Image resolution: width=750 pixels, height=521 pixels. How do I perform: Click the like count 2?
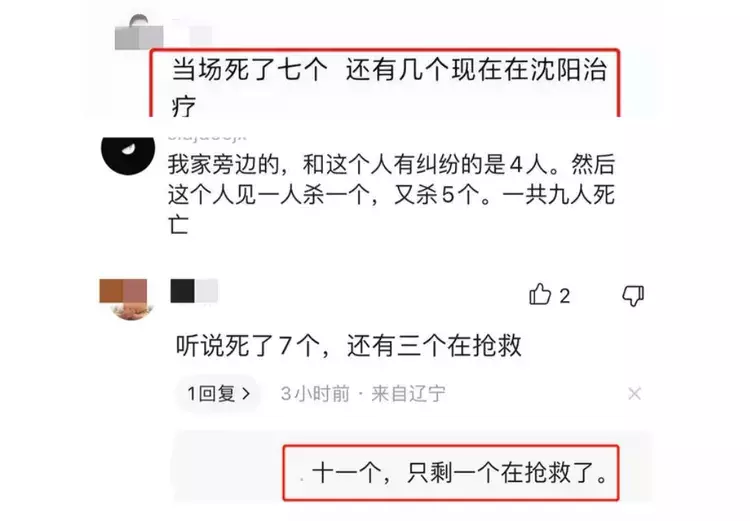564,296
